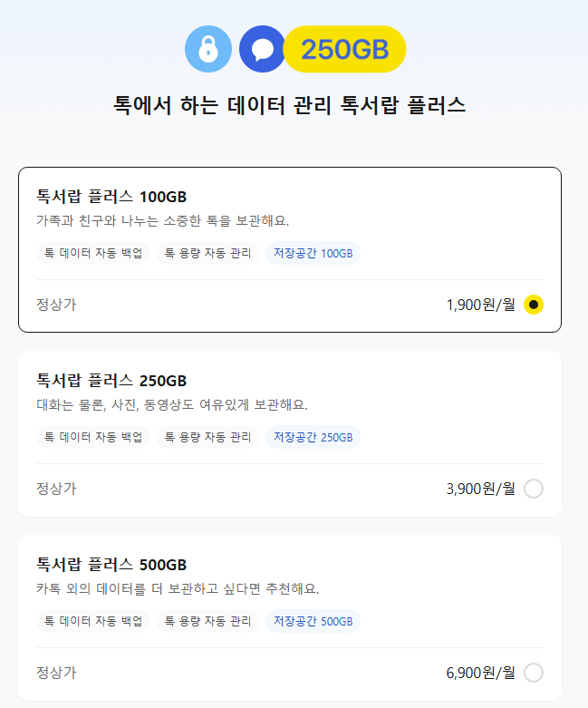588x708 pixels.
Task: Click the light blue lock icon
Action: pyautogui.click(x=208, y=49)
